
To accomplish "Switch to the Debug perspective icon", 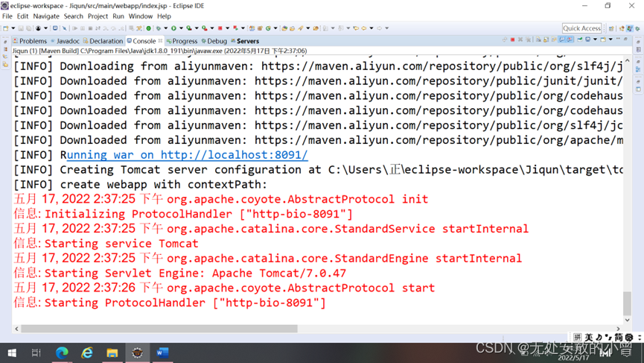I will [x=637, y=28].
